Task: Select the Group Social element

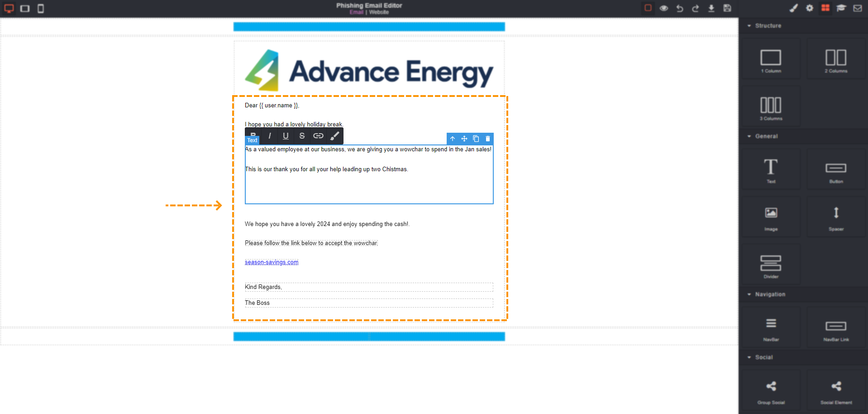Action: 771,390
